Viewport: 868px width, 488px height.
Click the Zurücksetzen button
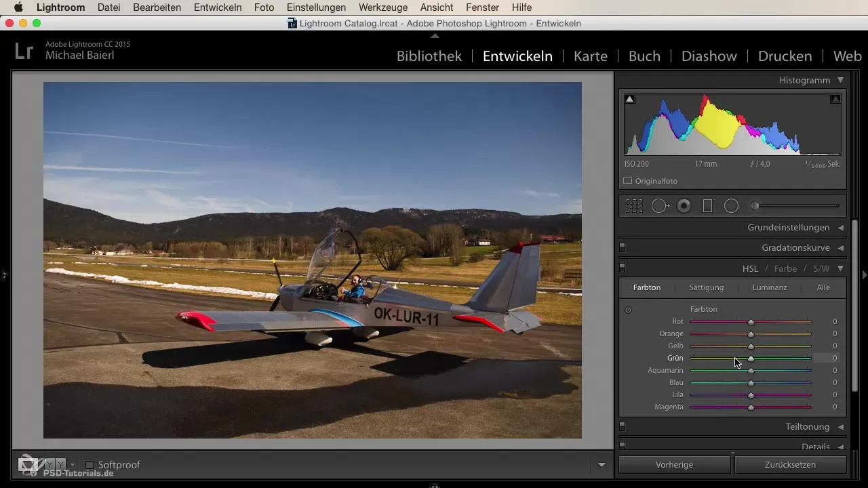pos(791,465)
